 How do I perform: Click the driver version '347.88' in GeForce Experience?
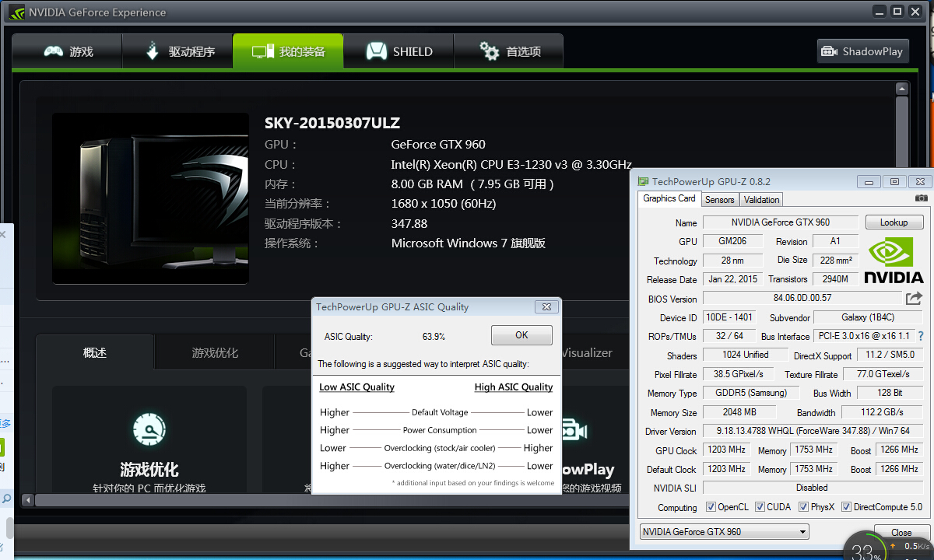pos(409,224)
